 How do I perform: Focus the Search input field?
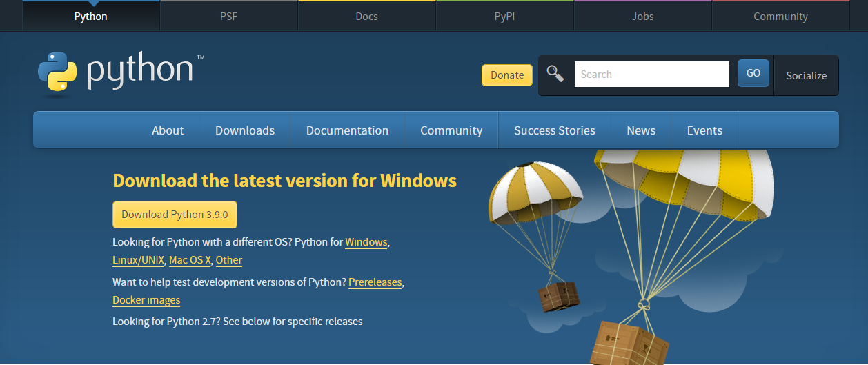[x=652, y=74]
